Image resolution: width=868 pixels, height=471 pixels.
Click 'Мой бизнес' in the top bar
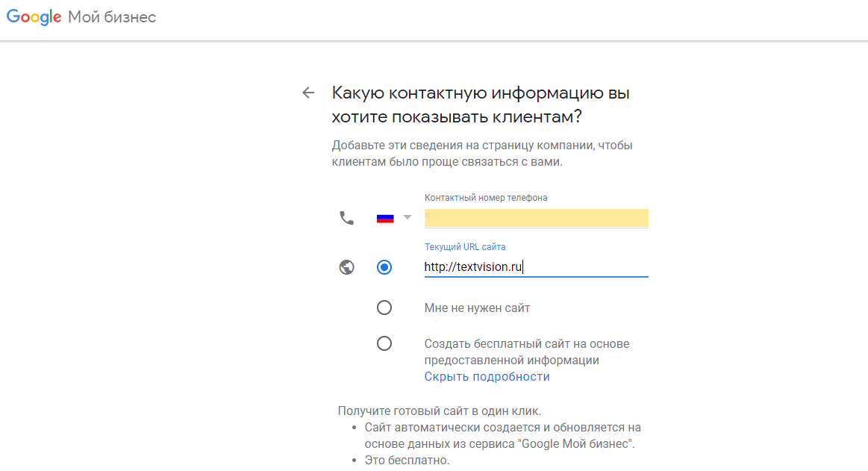(x=110, y=16)
